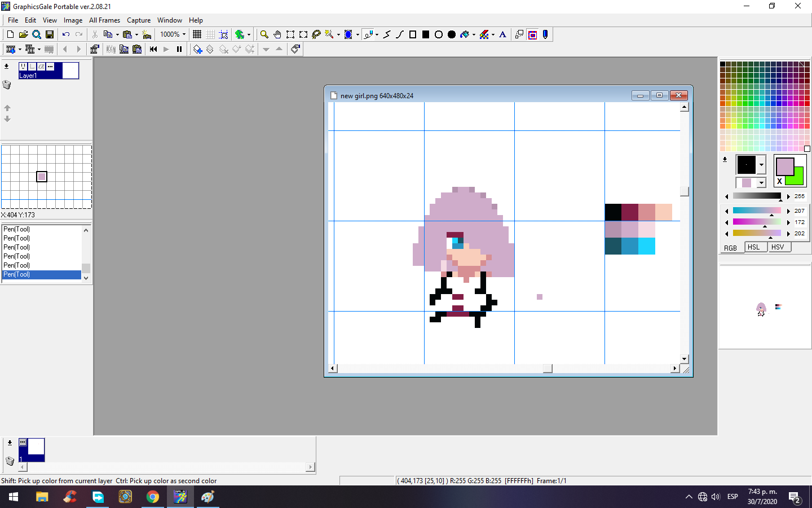Image resolution: width=812 pixels, height=508 pixels.
Task: Expand the pen tool options arrow
Action: [x=377, y=34]
